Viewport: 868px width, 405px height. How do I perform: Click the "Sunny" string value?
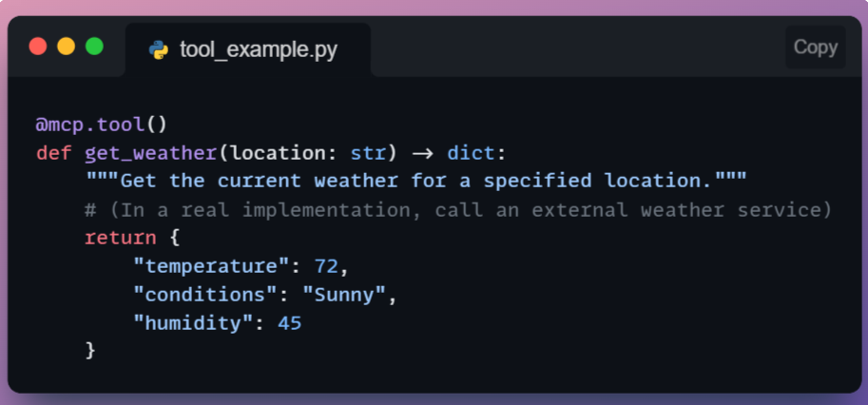coord(344,295)
